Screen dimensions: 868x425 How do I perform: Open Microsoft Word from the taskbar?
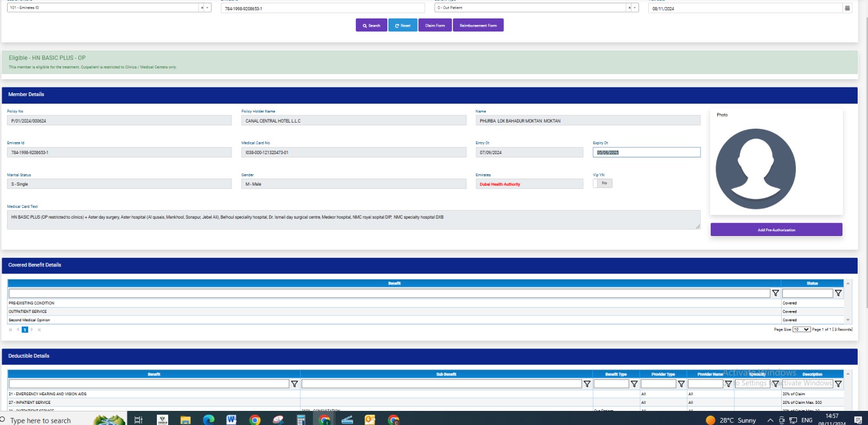click(232, 420)
